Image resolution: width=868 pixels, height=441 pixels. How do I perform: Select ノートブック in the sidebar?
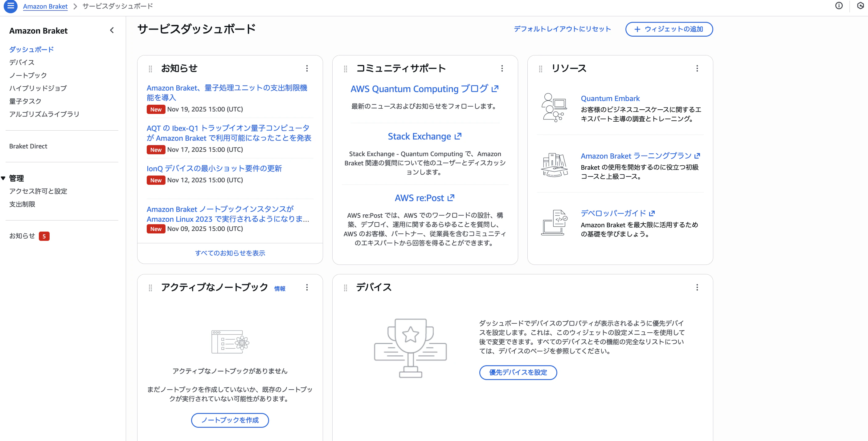click(28, 75)
